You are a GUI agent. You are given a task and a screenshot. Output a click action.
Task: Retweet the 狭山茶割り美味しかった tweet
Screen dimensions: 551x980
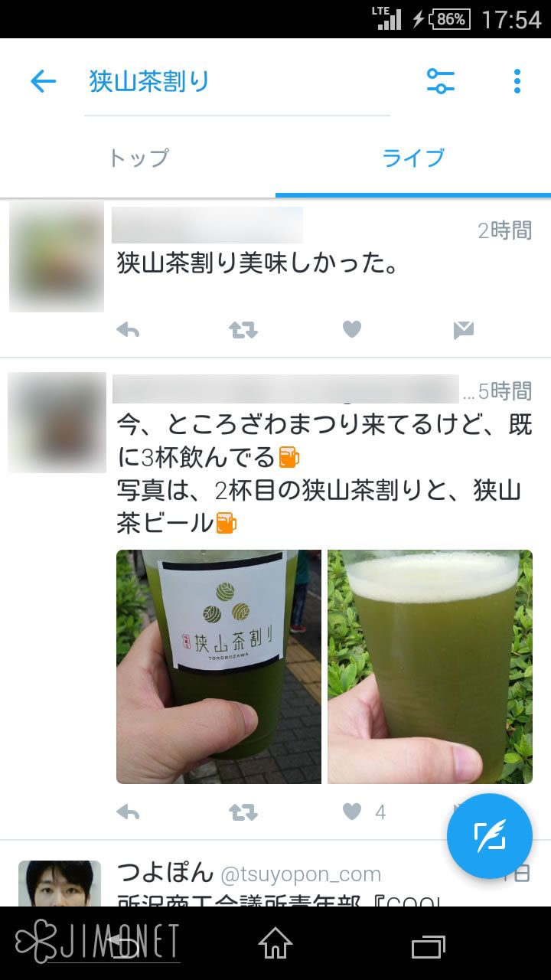tap(243, 330)
